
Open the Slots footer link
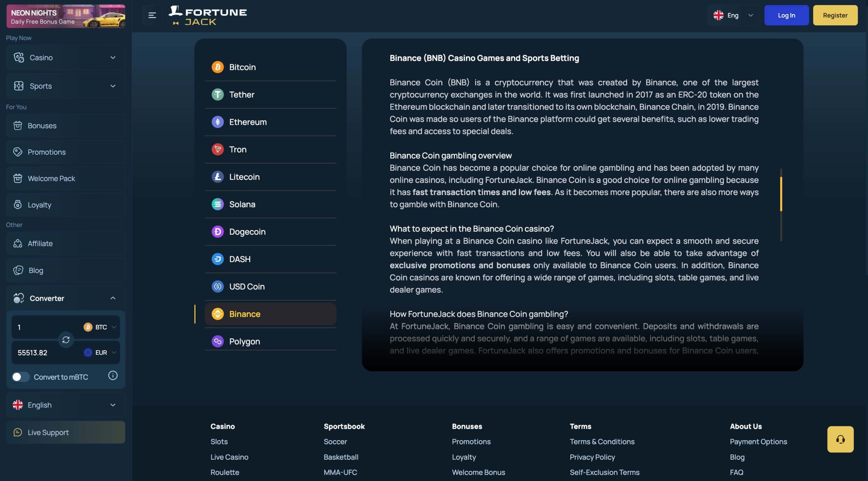click(x=219, y=442)
